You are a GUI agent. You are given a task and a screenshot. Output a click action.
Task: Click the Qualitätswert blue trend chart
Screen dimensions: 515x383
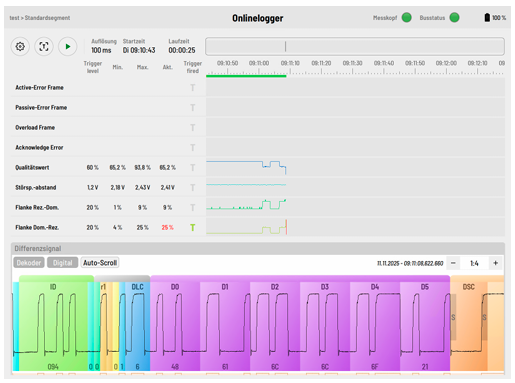355,167
